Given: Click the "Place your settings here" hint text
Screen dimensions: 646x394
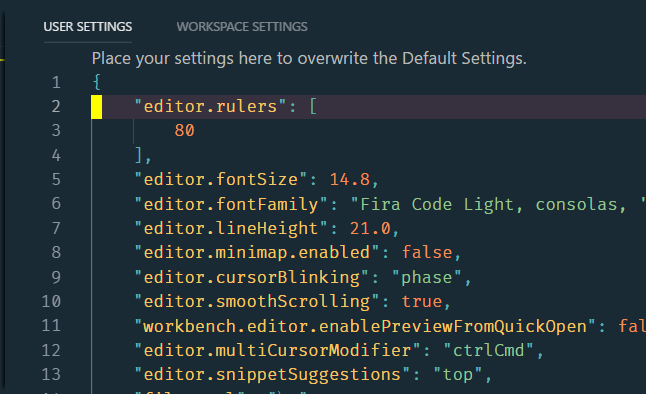Looking at the screenshot, I should click(309, 59).
